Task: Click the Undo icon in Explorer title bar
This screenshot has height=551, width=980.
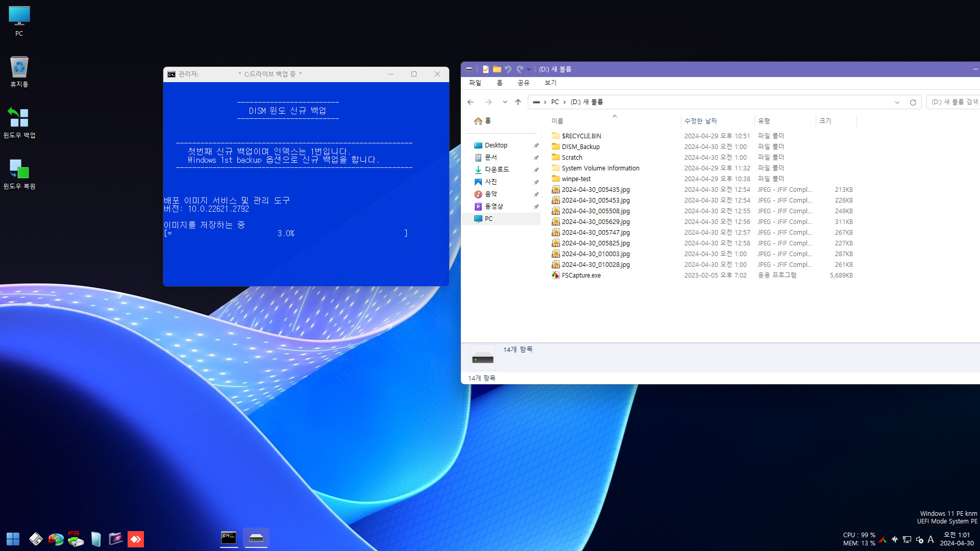Action: [x=508, y=69]
